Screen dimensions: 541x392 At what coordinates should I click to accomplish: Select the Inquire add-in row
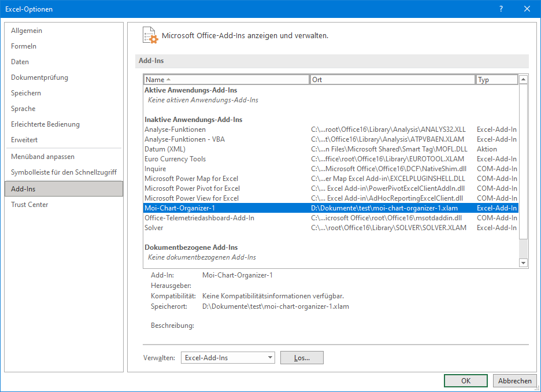point(331,169)
